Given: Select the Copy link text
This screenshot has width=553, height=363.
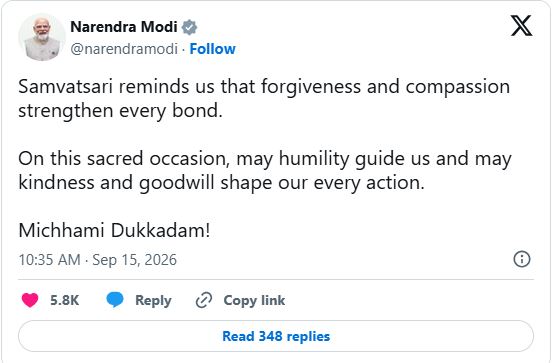Looking at the screenshot, I should click(x=254, y=301).
